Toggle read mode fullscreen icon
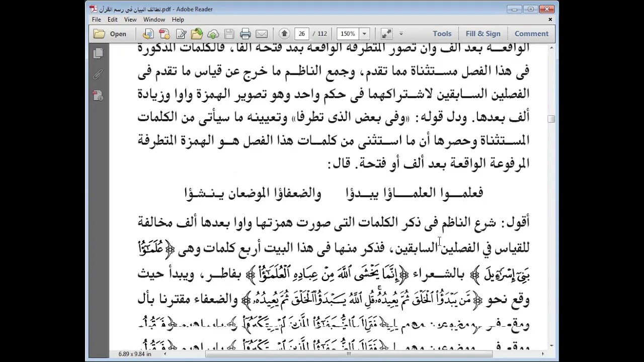Screen dimensions: 644x362 [386, 34]
